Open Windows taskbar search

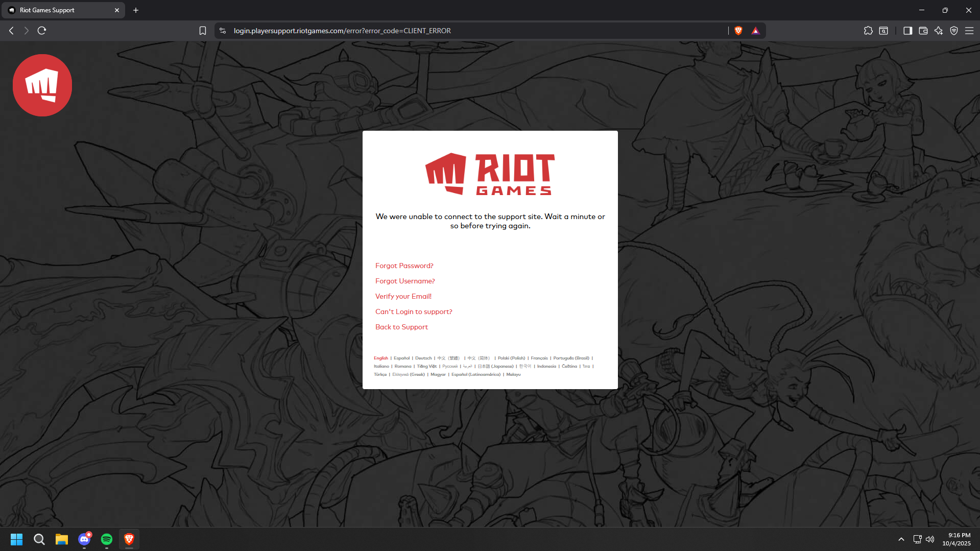click(x=39, y=539)
